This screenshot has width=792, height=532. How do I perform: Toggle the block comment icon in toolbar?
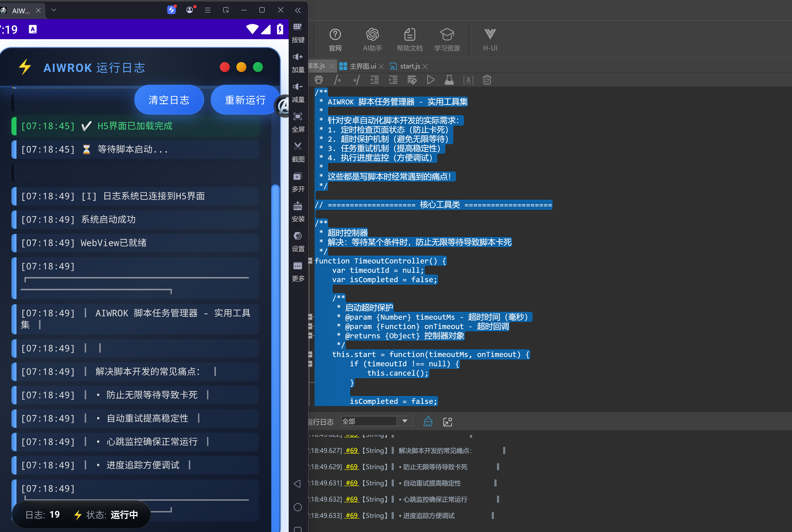point(337,80)
